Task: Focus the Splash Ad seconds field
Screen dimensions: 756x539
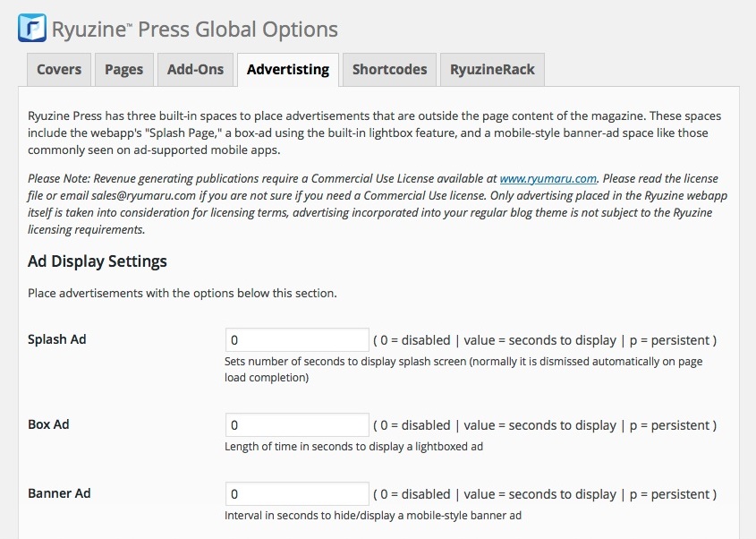Action: [297, 340]
